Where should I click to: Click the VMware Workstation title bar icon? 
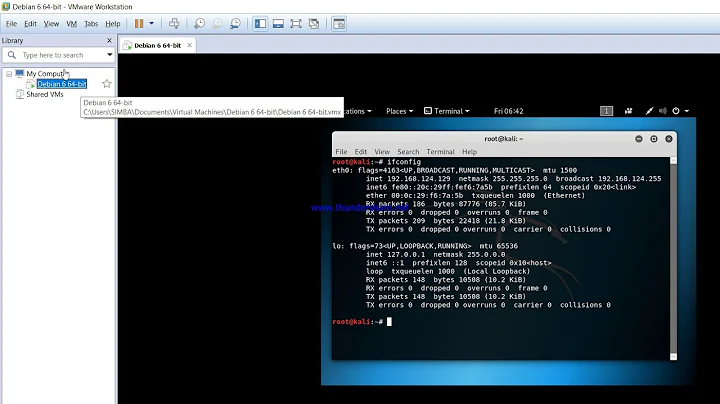6,6
